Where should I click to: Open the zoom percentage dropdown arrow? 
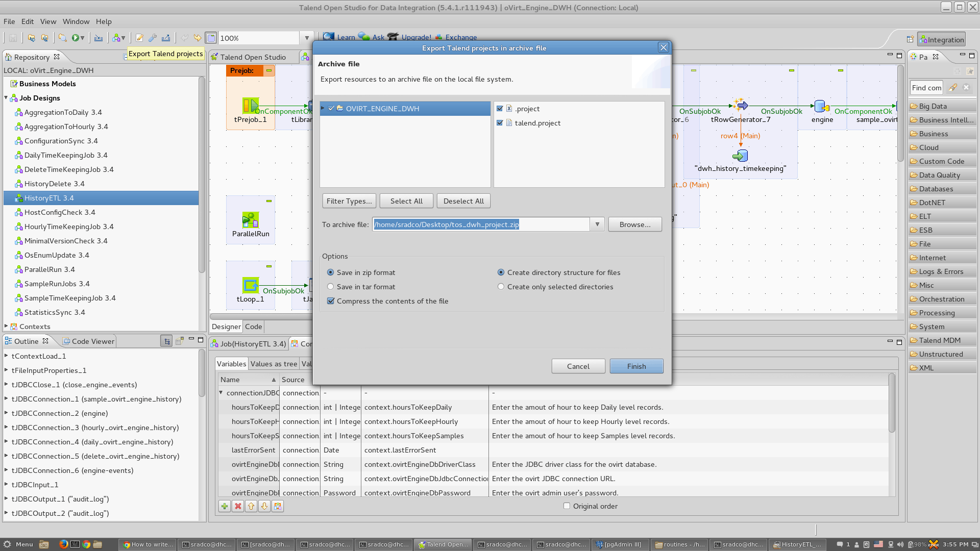click(307, 38)
